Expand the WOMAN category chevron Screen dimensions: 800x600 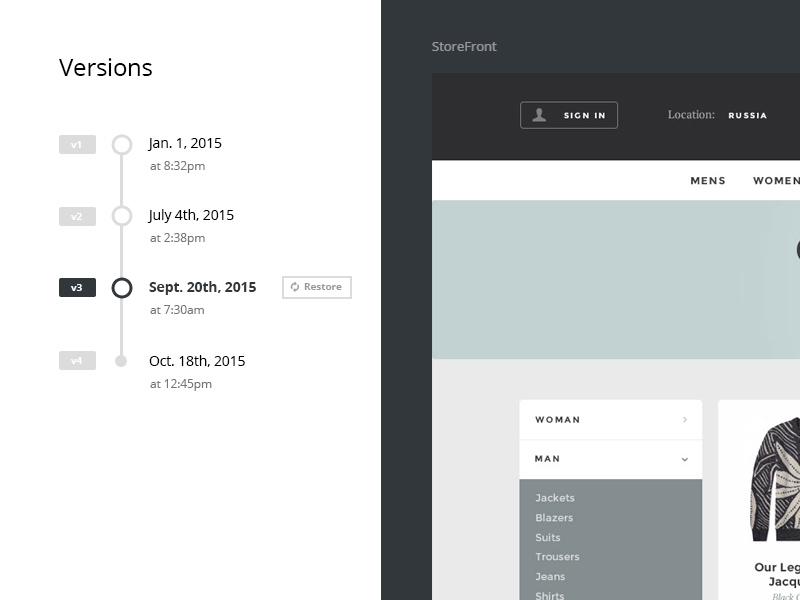point(685,420)
